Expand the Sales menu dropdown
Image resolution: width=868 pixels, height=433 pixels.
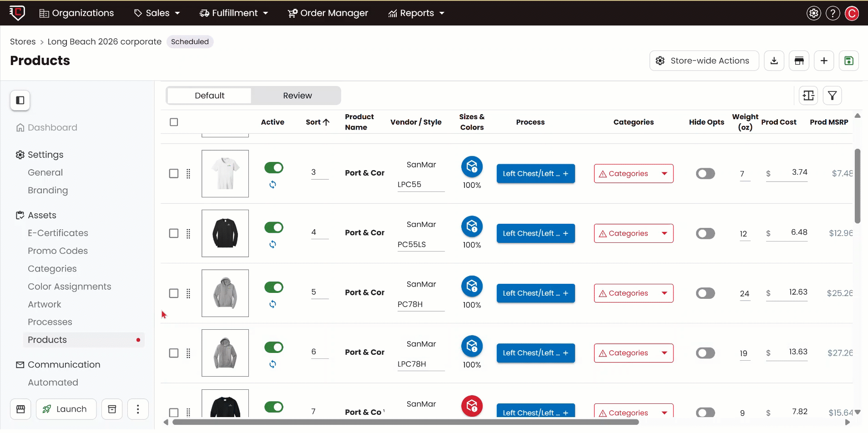(x=157, y=13)
